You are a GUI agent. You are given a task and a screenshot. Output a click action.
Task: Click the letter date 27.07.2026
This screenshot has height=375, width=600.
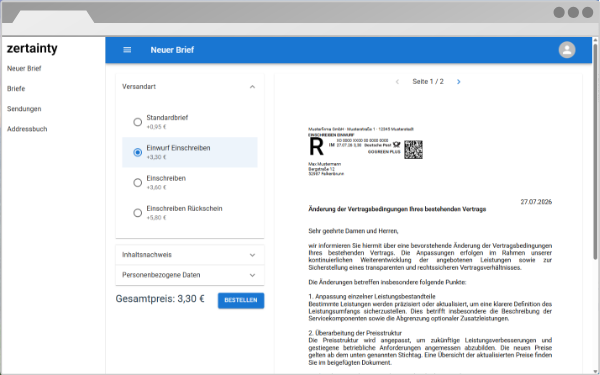coord(536,202)
